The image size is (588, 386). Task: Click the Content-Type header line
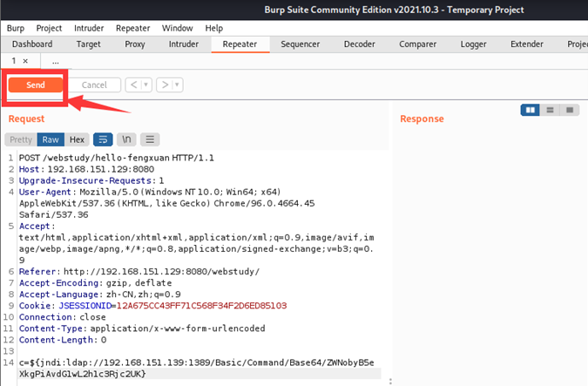142,328
